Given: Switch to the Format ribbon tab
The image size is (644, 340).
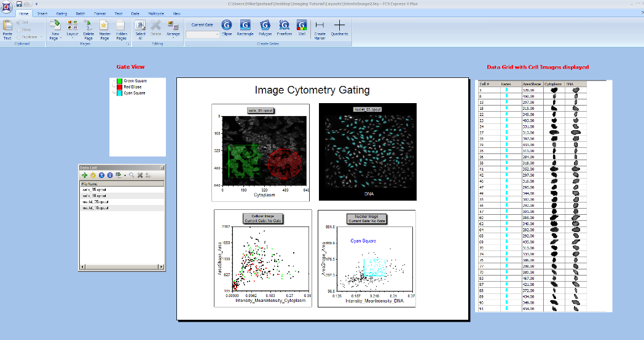Looking at the screenshot, I should tap(100, 14).
